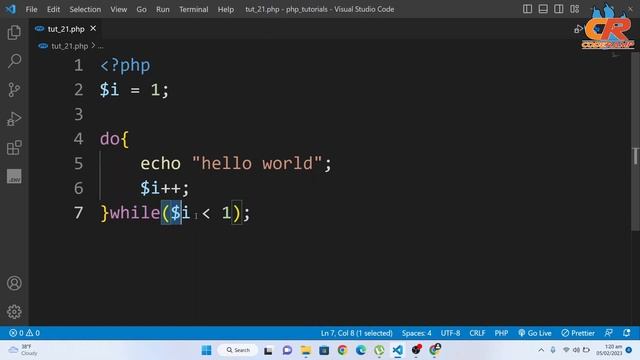This screenshot has height=360, width=640.
Task: Click the 'do' keyword on line 4
Action: click(109, 139)
